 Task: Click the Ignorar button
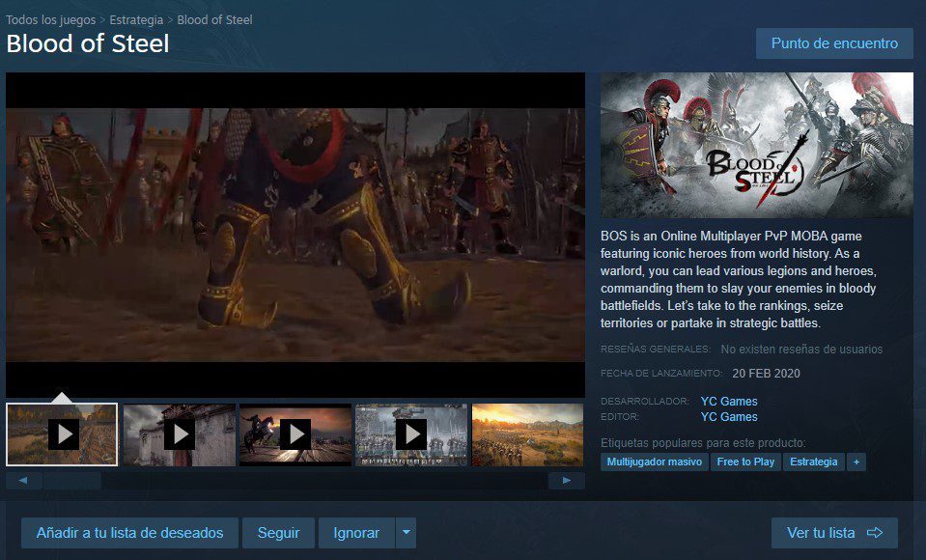(356, 533)
